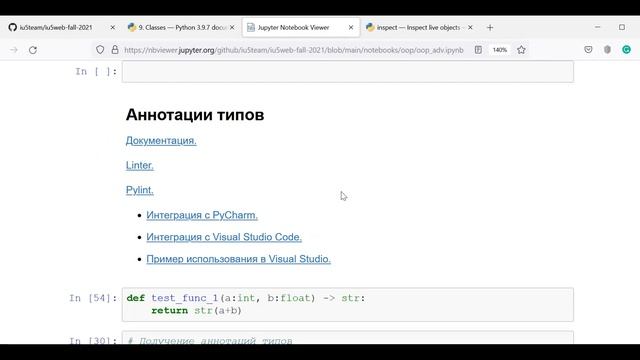Open the Документация link
The image size is (640, 360).
(x=161, y=140)
